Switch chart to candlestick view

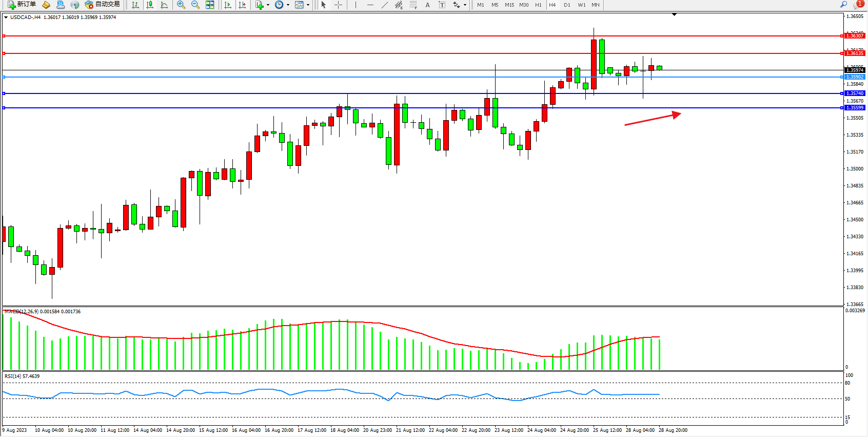[x=150, y=5]
